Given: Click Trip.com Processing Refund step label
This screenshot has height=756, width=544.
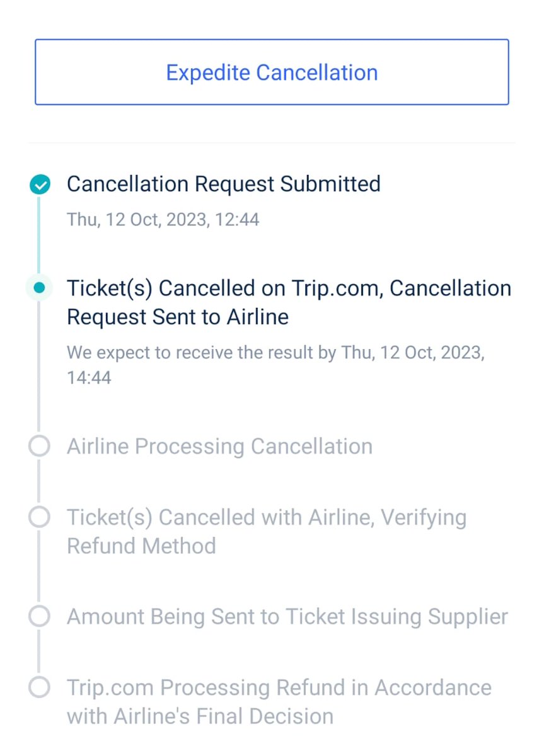Looking at the screenshot, I should [279, 701].
